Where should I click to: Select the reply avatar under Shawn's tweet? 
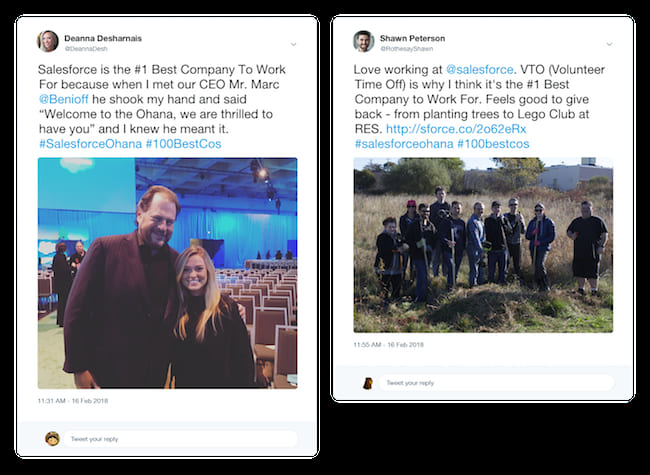(x=368, y=383)
